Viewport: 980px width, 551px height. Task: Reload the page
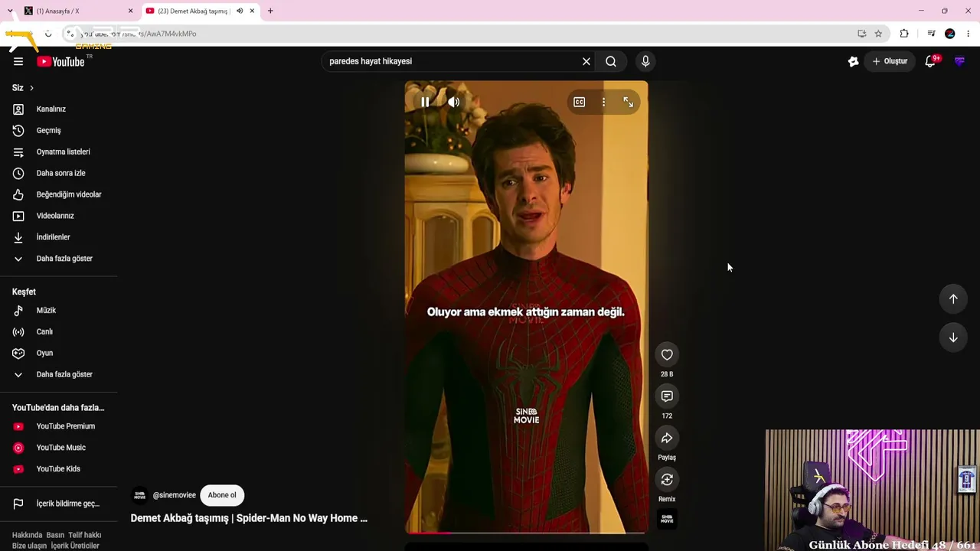48,34
